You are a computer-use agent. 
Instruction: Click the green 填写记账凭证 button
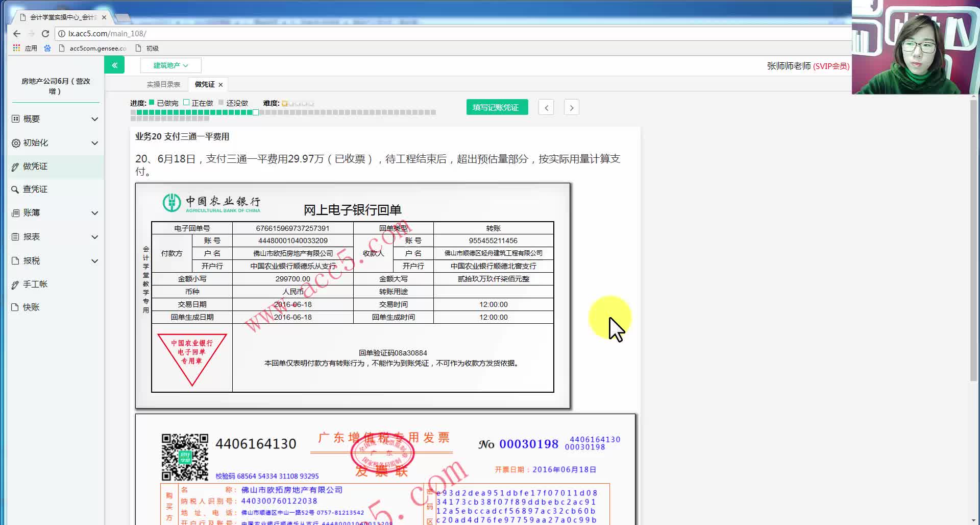497,107
